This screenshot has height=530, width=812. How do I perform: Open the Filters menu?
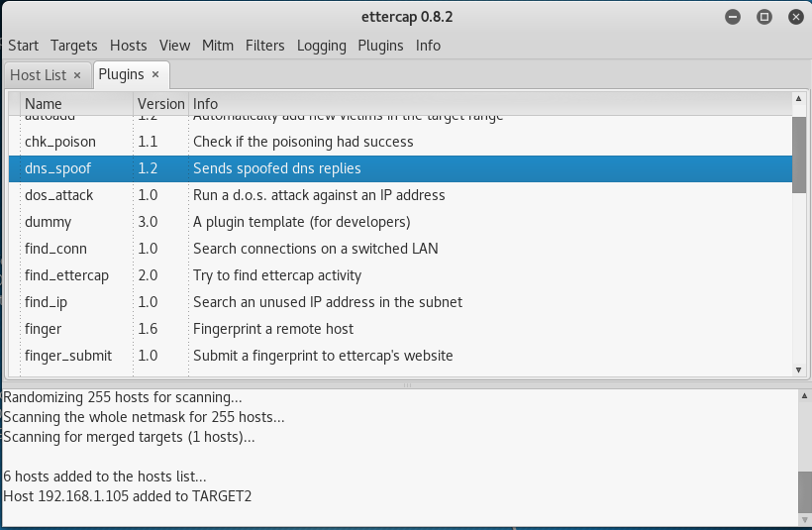[264, 46]
